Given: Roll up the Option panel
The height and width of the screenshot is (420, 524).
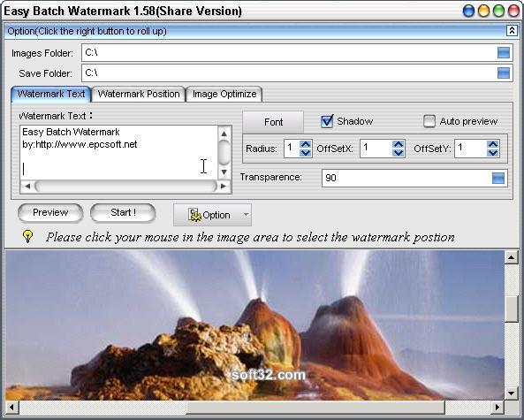Looking at the screenshot, I should 512,31.
